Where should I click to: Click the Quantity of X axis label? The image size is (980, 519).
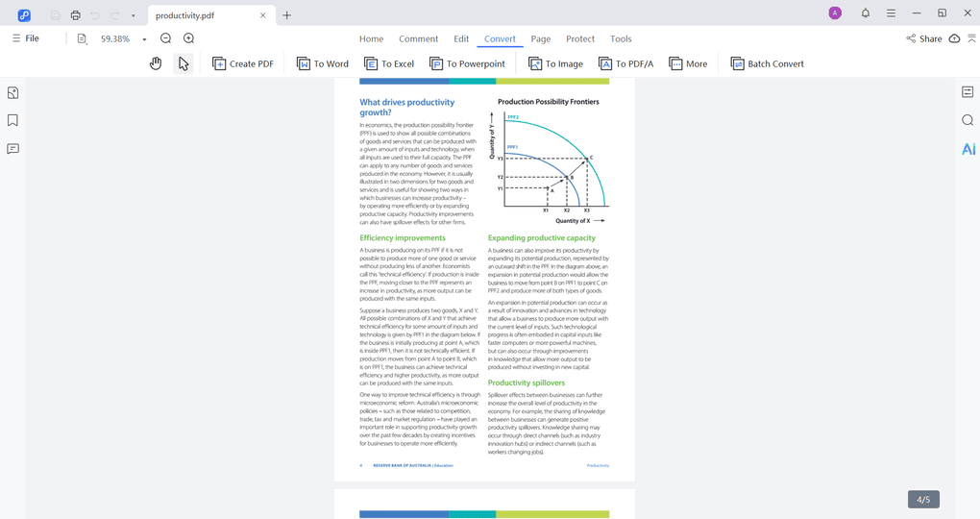tap(573, 221)
